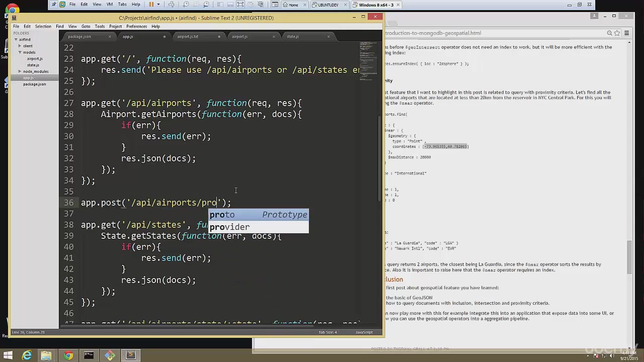This screenshot has height=362, width=644.
Task: Open File Explorer from taskbar
Action: pyautogui.click(x=46, y=355)
